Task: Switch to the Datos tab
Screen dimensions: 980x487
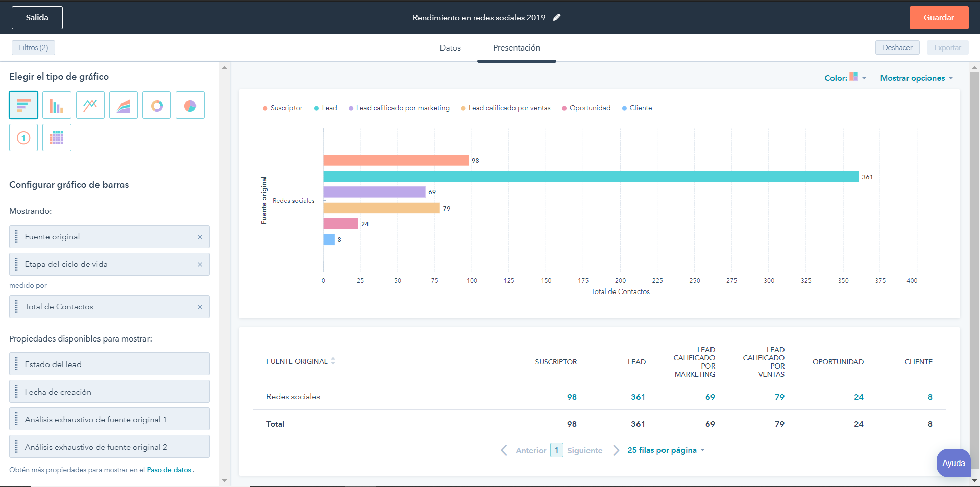Action: pyautogui.click(x=450, y=48)
